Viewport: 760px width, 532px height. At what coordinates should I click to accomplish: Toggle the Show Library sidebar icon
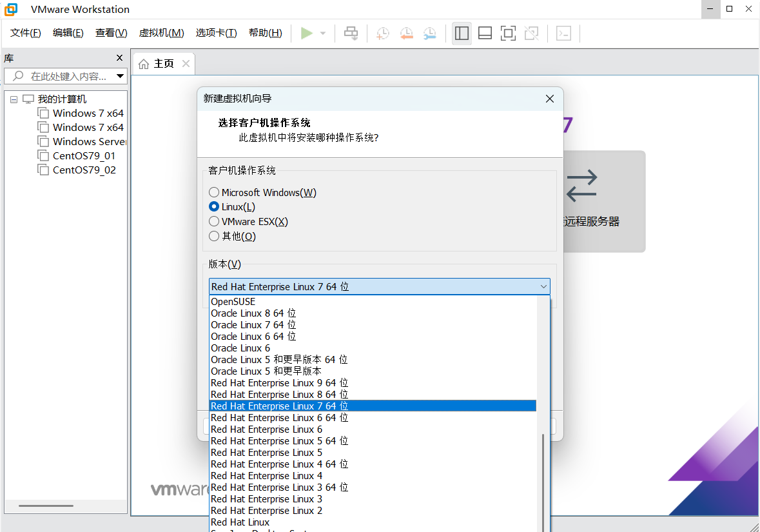coord(462,34)
